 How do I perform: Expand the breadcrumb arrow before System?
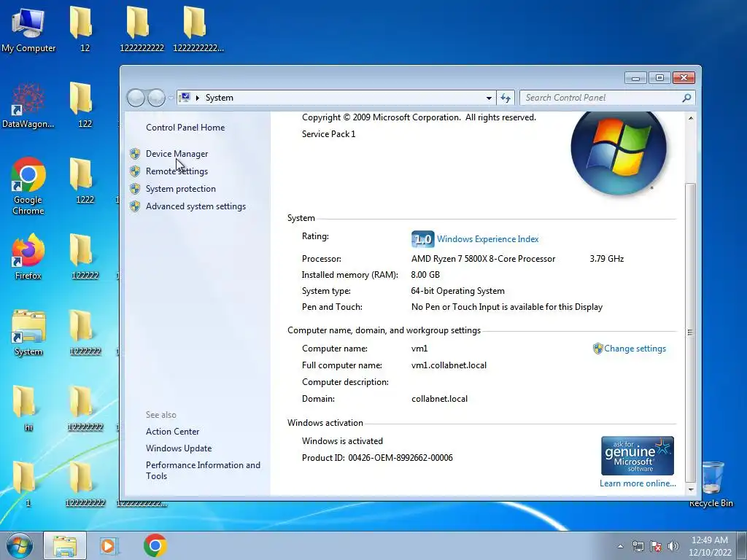coord(197,98)
